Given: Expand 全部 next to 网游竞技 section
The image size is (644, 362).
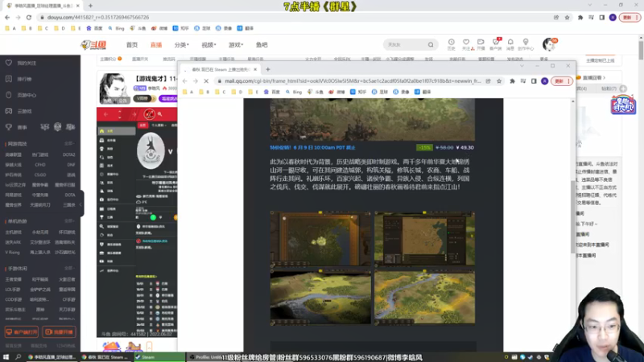Looking at the screenshot, I should (69, 144).
